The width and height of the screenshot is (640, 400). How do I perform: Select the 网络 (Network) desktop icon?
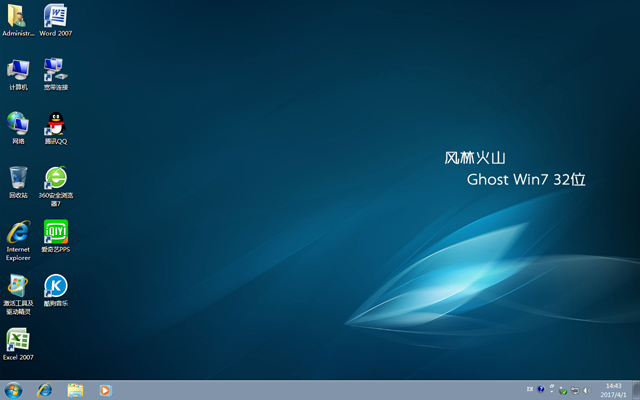tap(18, 124)
